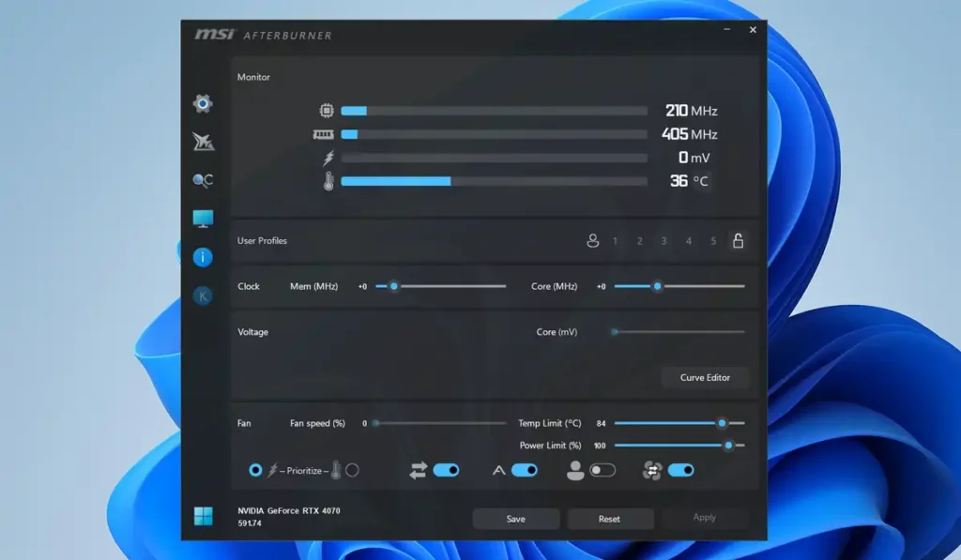Click the temperature thermometer icon
This screenshot has height=560, width=961.
click(328, 181)
